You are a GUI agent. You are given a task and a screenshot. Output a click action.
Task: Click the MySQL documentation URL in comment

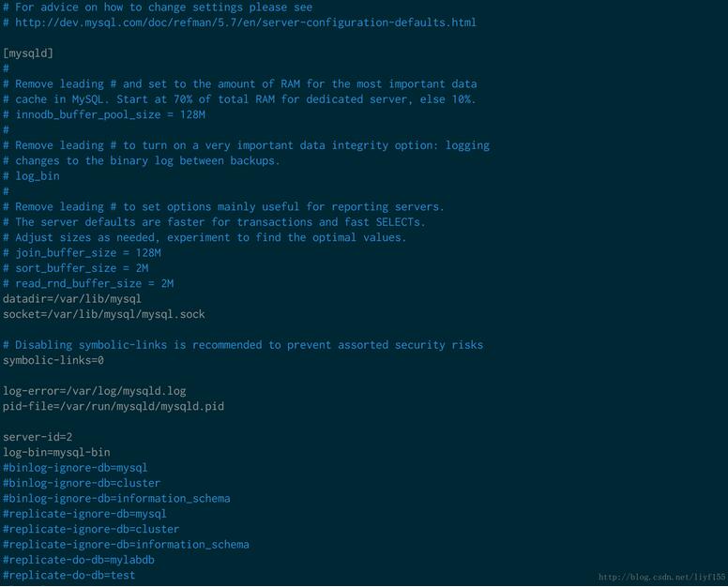(x=246, y=23)
